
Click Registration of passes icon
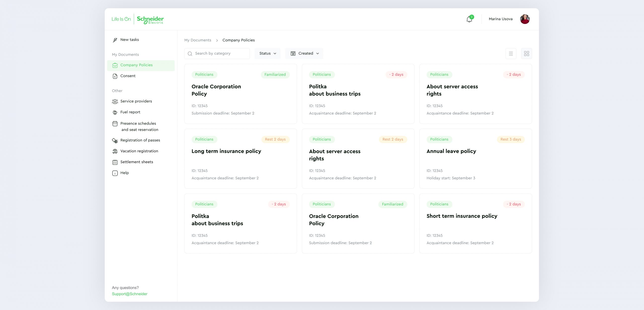[115, 141]
